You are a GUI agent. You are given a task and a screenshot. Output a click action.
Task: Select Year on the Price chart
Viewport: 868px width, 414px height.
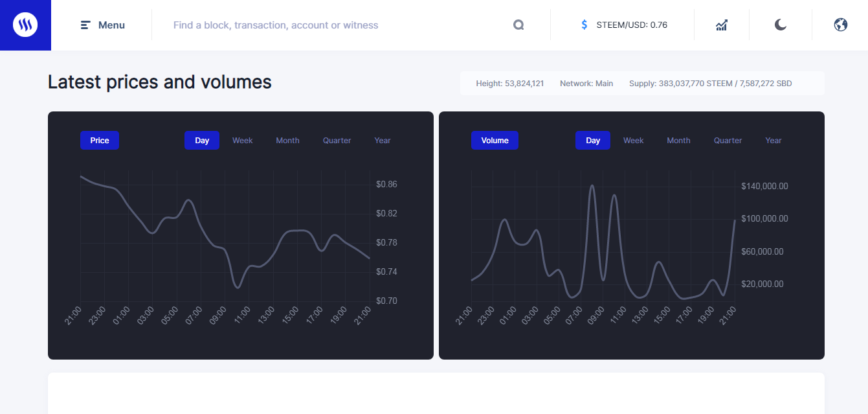383,141
